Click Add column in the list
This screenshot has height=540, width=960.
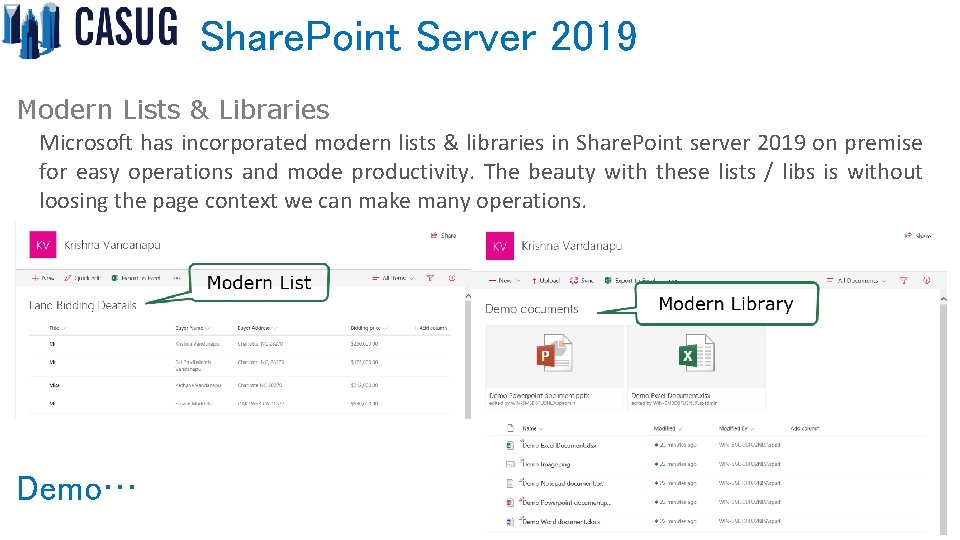point(432,328)
